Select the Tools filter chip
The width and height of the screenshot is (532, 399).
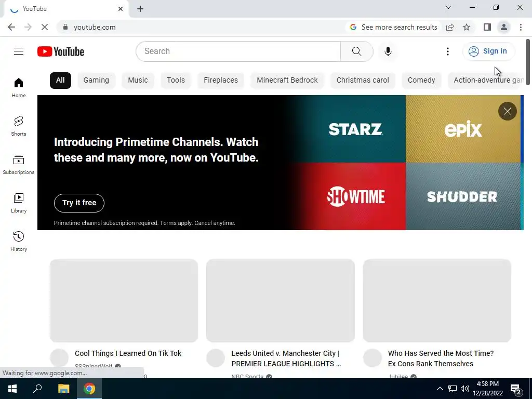click(x=176, y=80)
